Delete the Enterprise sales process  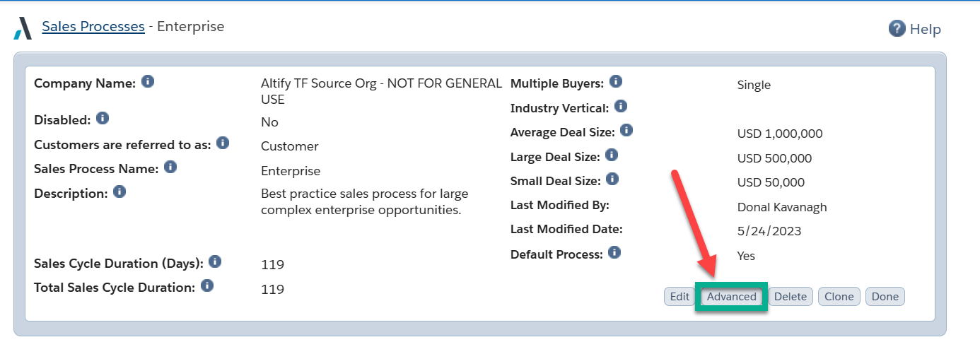coord(791,297)
